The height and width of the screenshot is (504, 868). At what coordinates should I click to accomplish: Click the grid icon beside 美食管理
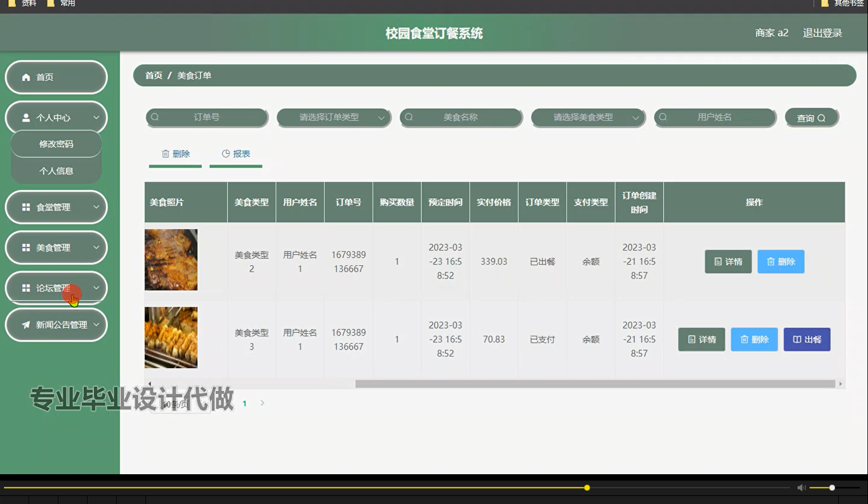coord(25,247)
